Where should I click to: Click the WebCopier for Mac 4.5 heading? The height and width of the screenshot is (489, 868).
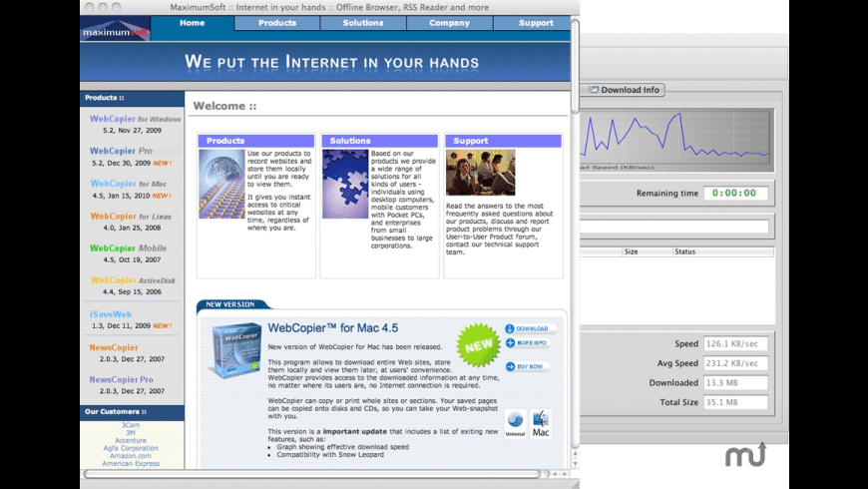(332, 328)
